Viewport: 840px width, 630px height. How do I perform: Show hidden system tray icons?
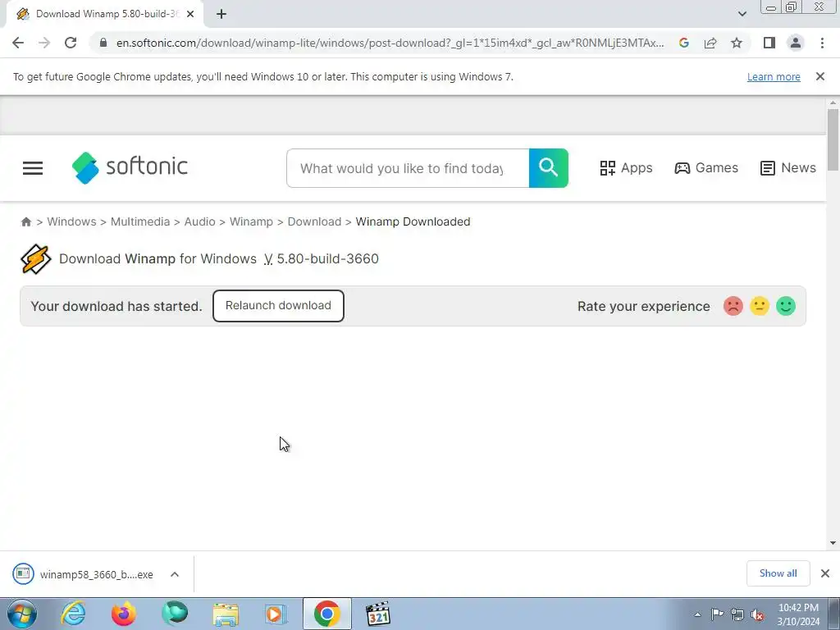697,614
